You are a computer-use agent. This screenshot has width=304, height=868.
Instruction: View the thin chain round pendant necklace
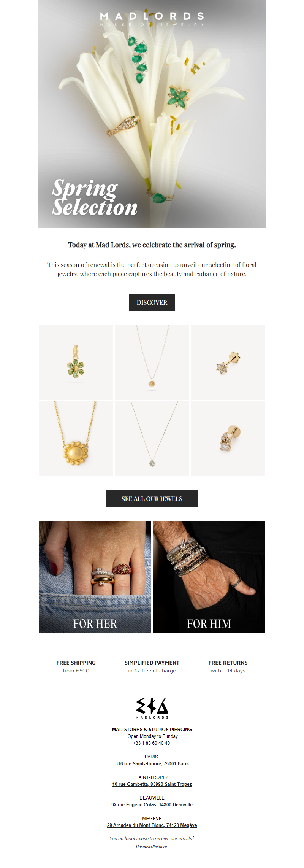152,362
